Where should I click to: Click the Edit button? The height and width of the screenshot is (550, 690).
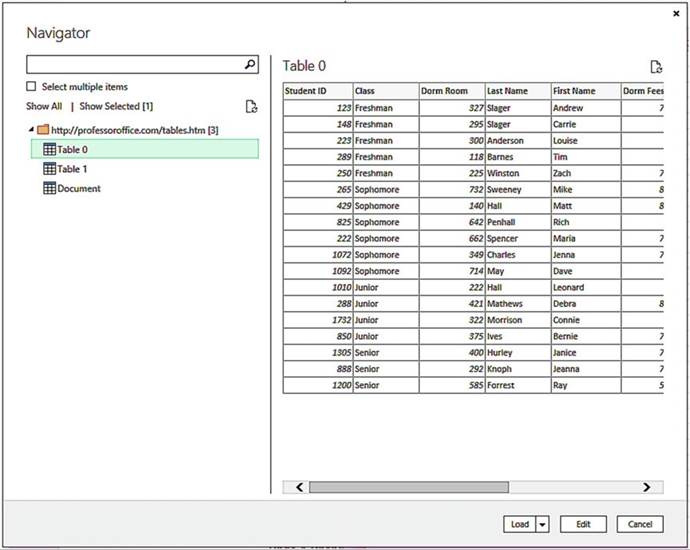click(583, 524)
